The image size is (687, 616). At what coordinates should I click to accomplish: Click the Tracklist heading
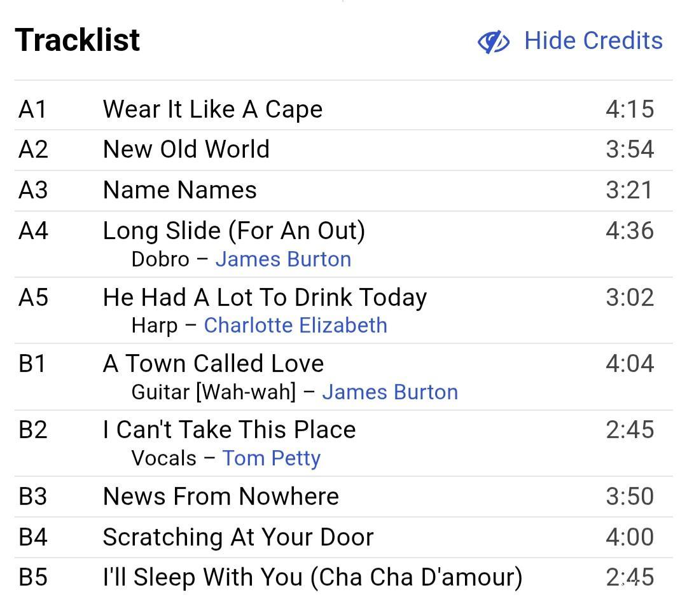click(78, 40)
